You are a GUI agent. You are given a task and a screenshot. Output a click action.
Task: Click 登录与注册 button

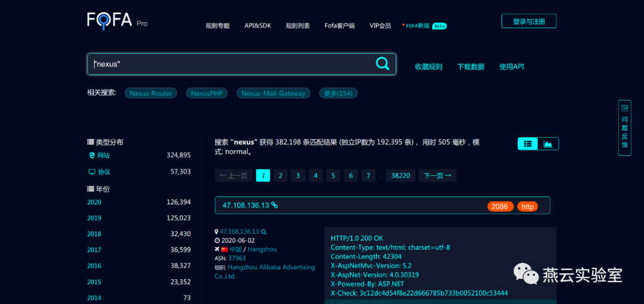point(529,21)
